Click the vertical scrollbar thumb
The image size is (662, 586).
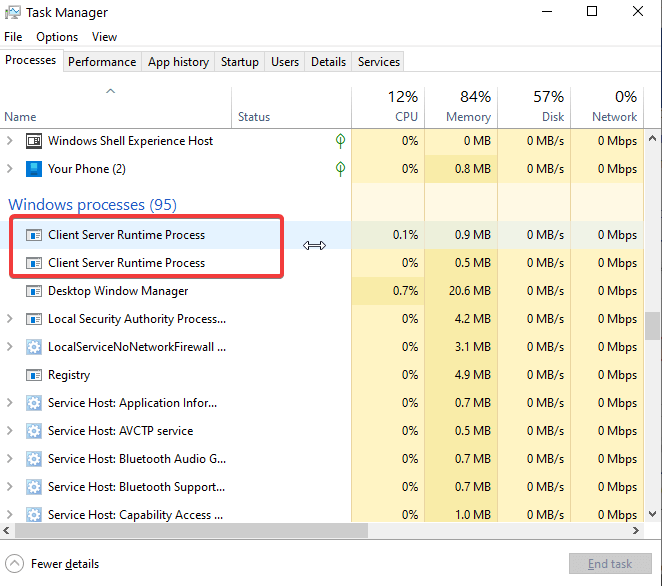[x=652, y=326]
